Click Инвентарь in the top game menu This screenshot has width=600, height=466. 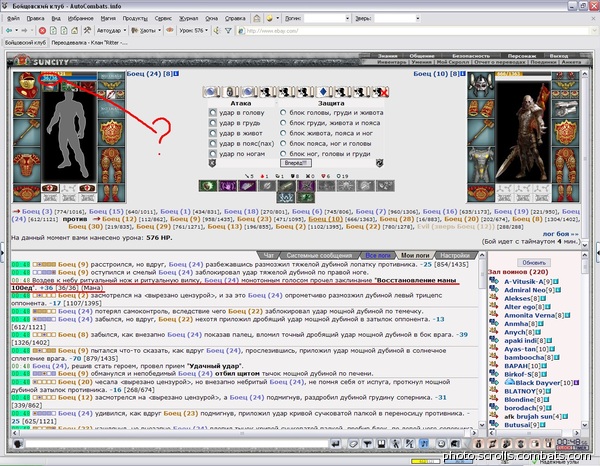391,62
